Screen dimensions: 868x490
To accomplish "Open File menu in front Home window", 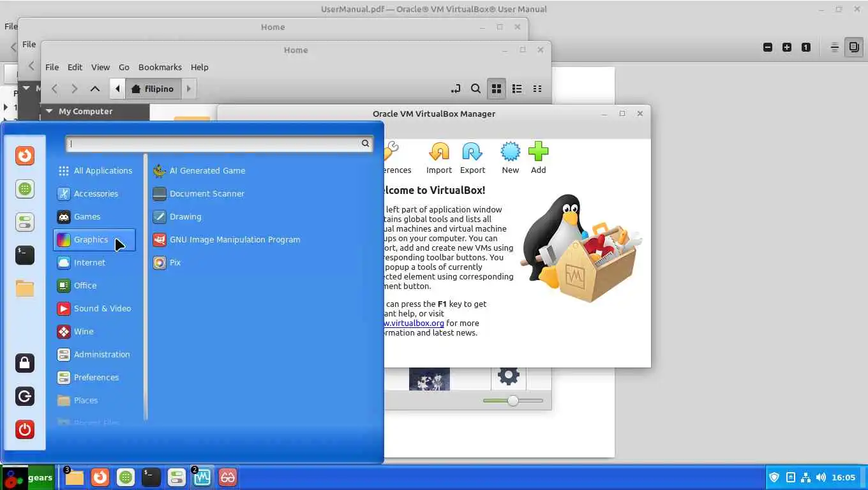I will pos(52,67).
